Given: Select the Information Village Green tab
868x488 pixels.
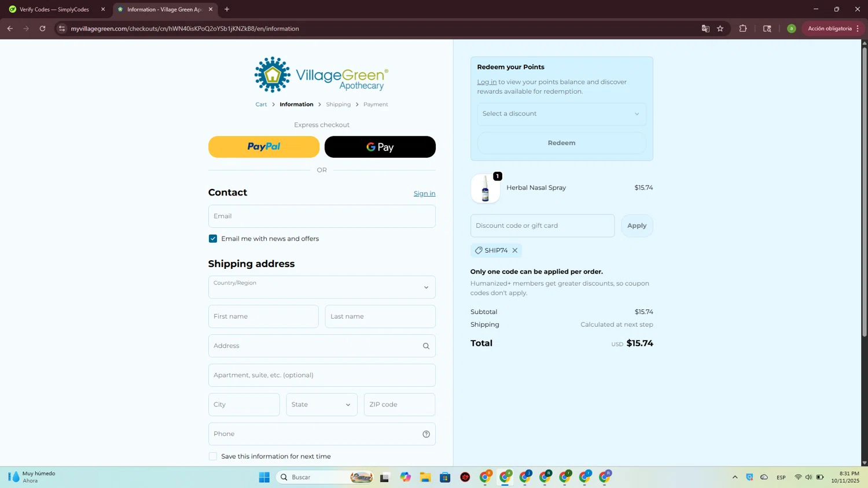Looking at the screenshot, I should 164,9.
